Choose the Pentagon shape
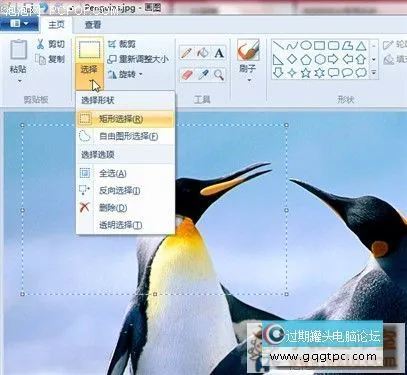The image size is (407, 375). click(306, 59)
